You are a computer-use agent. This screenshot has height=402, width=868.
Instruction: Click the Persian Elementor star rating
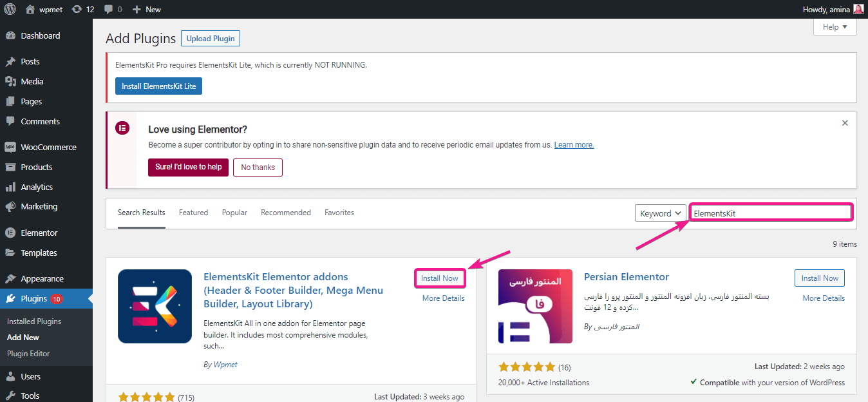527,367
